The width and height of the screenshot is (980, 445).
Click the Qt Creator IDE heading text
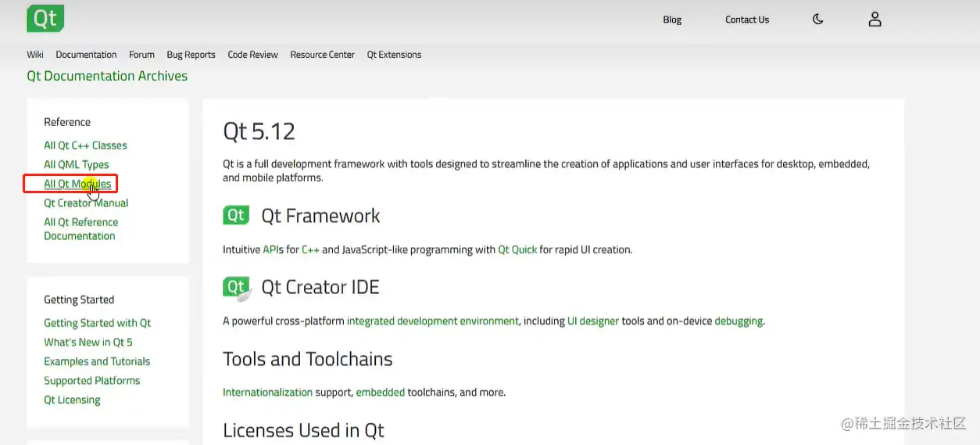(320, 288)
